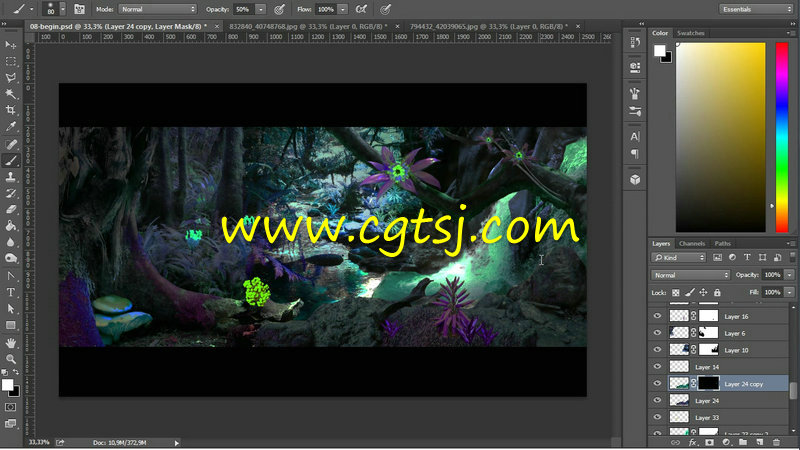
Task: Swap foreground and background colors
Action: (16, 372)
